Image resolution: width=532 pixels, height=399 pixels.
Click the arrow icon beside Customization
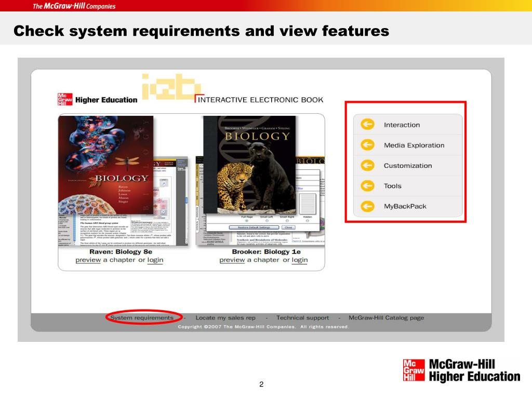367,165
